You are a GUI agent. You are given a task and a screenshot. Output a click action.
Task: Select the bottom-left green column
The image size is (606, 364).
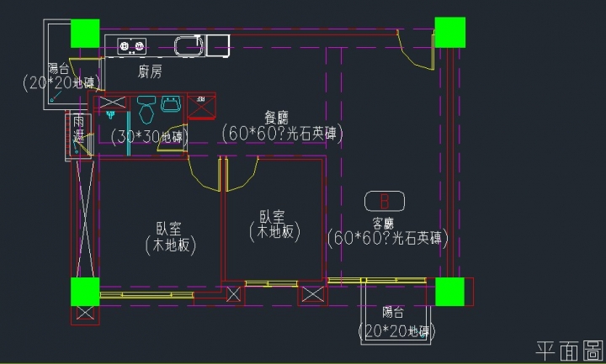coord(85,292)
